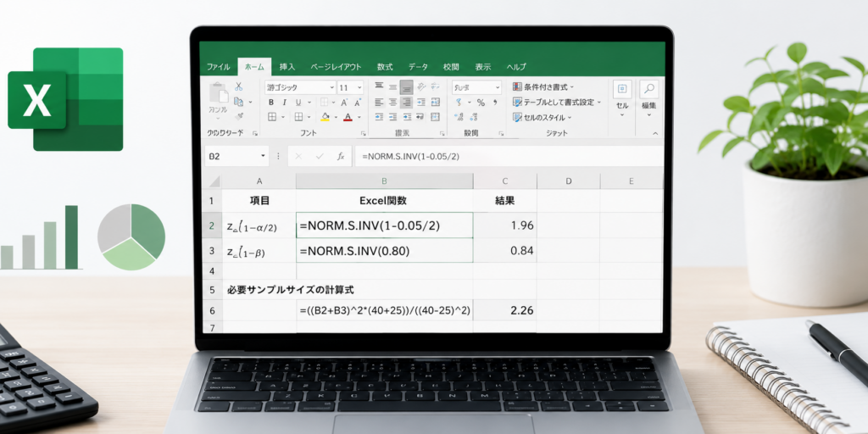Click the formula bar Enter checkmark button

pos(320,157)
